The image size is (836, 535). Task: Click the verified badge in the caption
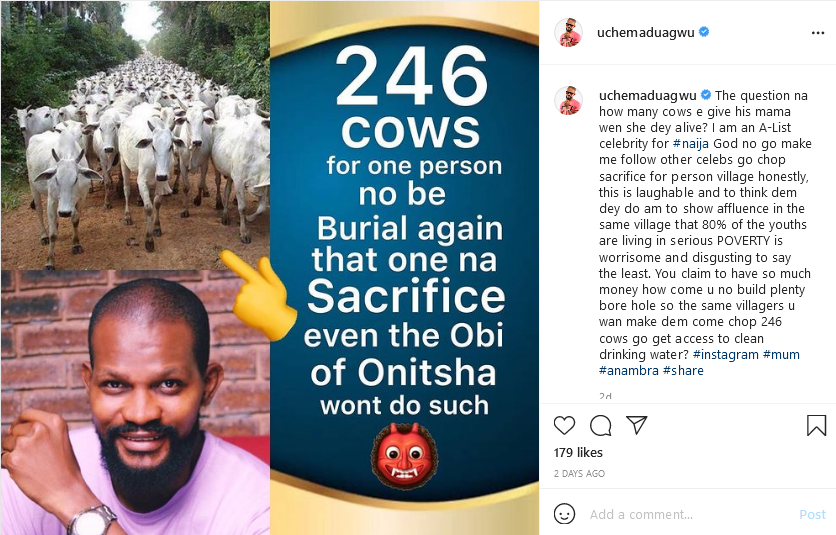coord(705,95)
